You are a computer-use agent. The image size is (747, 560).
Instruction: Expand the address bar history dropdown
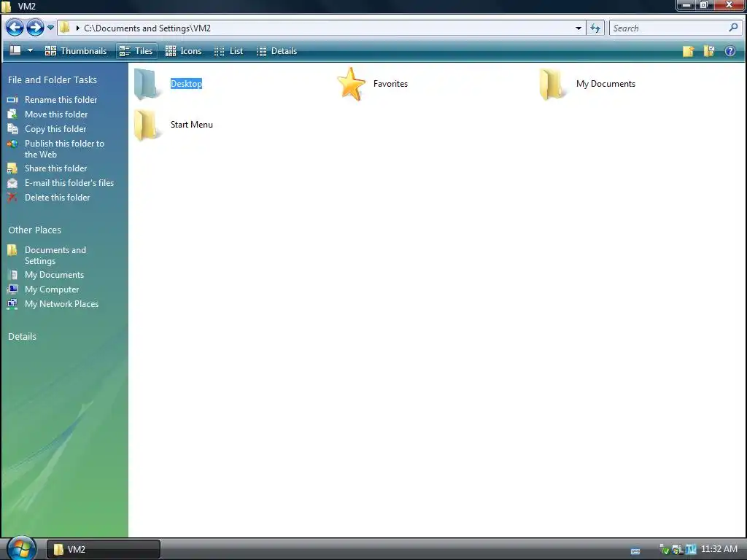coord(578,28)
